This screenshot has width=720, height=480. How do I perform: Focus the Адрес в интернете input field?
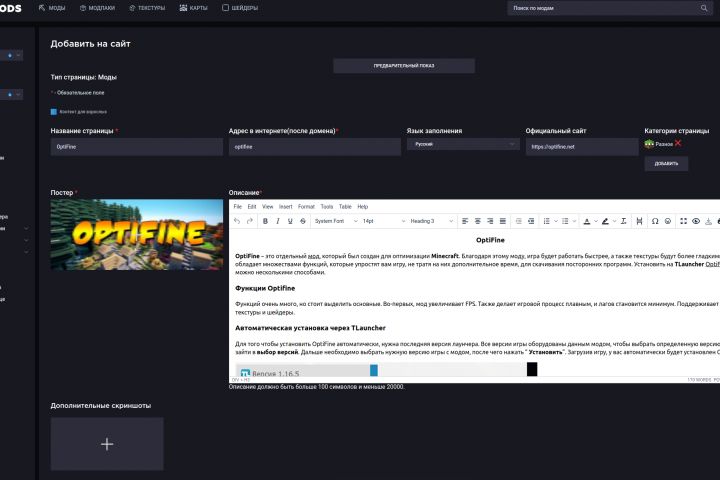[x=315, y=147]
